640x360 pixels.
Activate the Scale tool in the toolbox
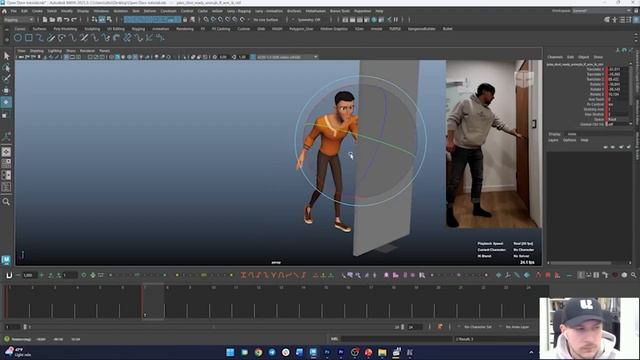click(6, 115)
